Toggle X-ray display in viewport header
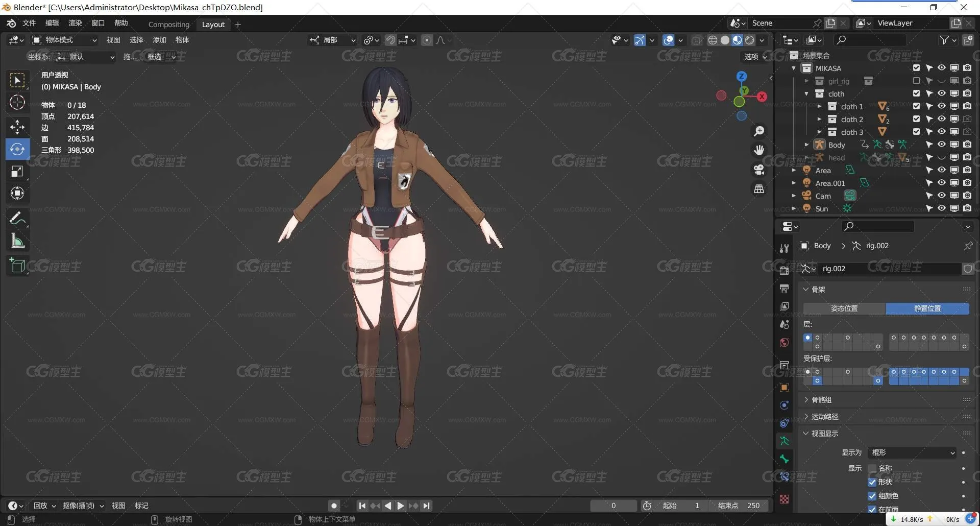980x526 pixels. pos(697,40)
